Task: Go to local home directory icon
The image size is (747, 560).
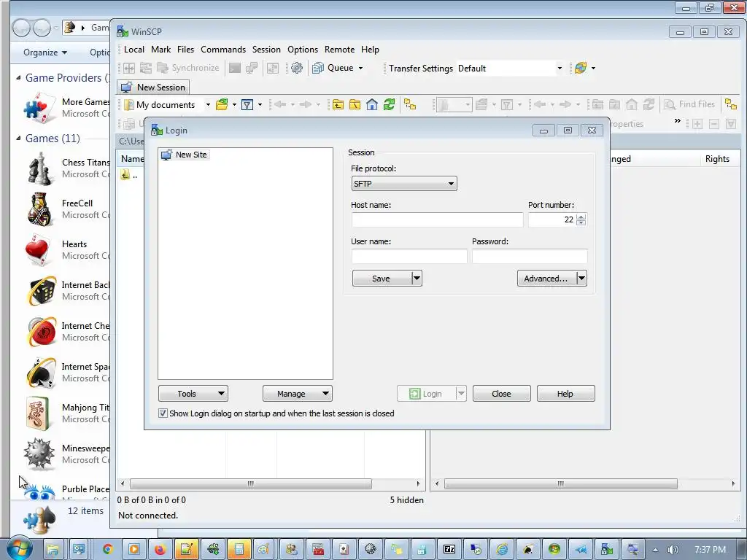Action: [372, 104]
